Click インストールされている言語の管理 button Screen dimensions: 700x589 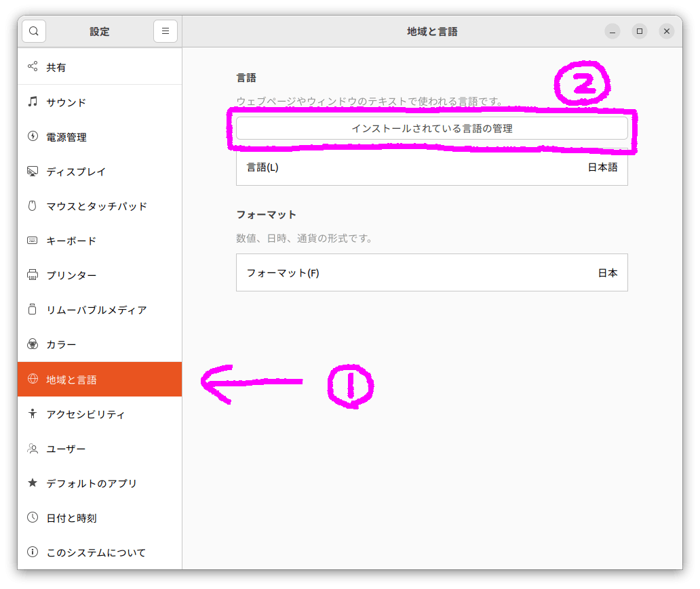(431, 129)
